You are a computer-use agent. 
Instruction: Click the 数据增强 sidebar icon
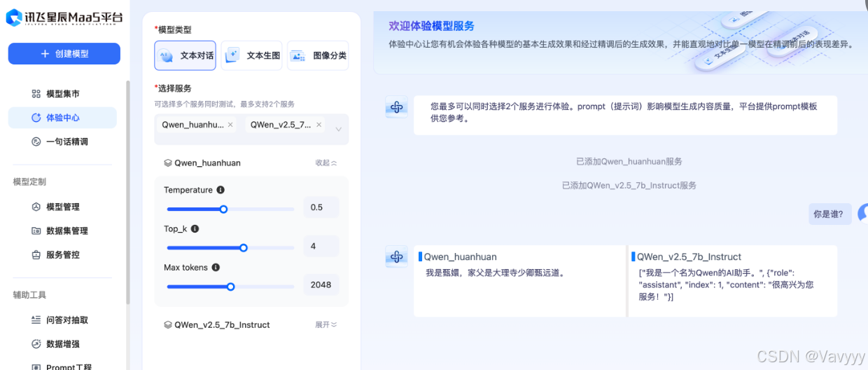pos(36,344)
